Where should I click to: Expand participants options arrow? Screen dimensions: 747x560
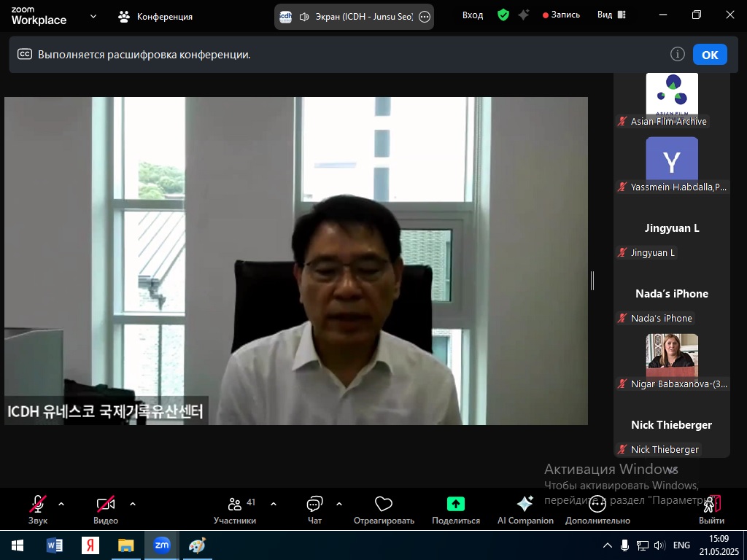[x=274, y=504]
